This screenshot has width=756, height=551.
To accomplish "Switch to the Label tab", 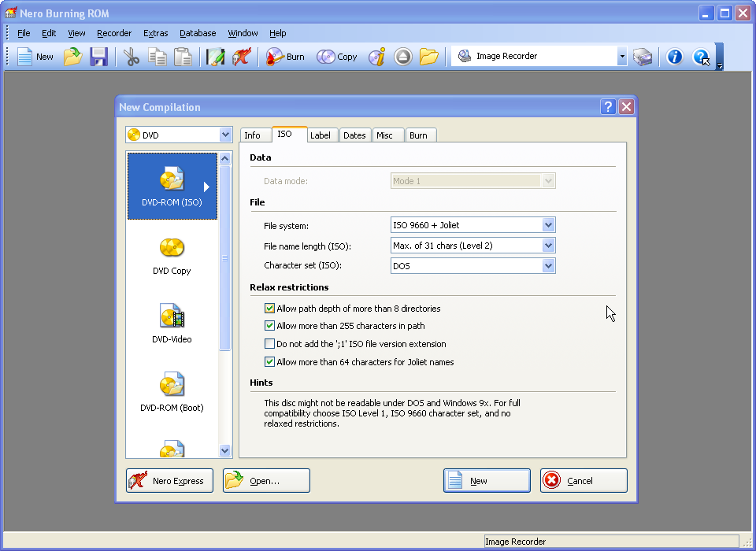I will [321, 135].
